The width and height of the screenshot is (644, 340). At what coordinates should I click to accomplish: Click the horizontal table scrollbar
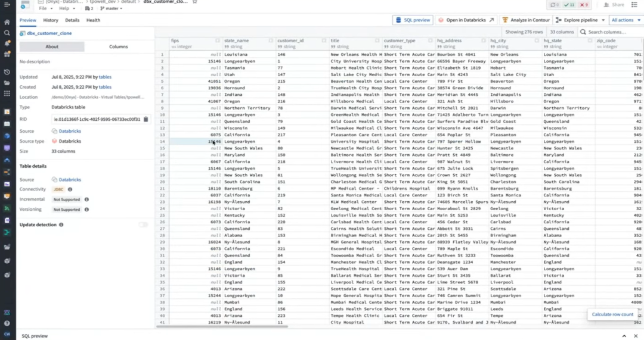coord(222,326)
